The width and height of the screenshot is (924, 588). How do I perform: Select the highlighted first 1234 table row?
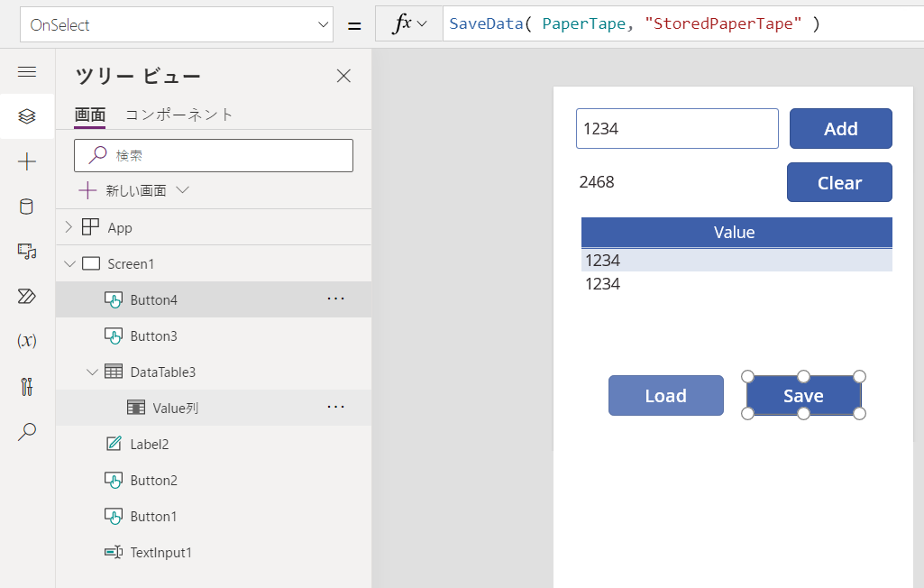(x=736, y=260)
